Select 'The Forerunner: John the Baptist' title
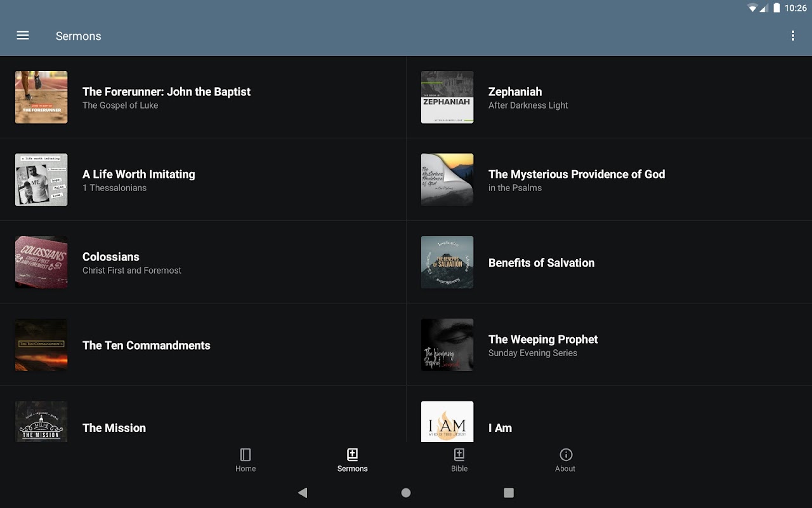 coord(166,91)
